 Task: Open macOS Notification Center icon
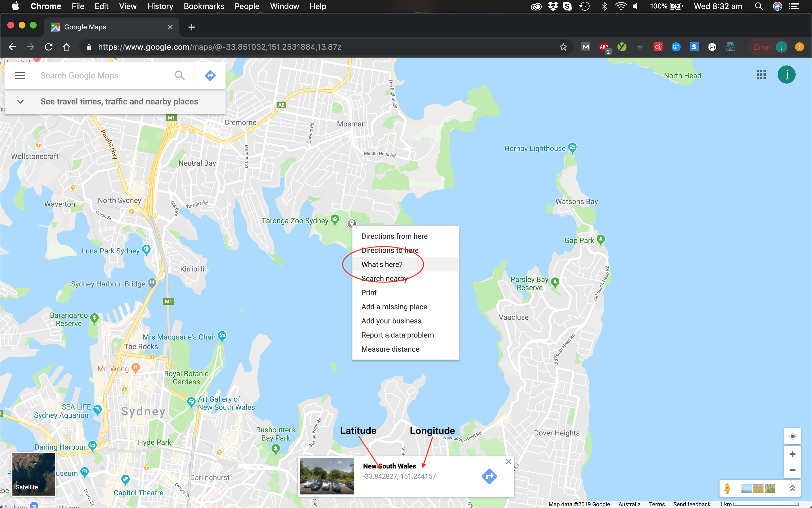794,6
